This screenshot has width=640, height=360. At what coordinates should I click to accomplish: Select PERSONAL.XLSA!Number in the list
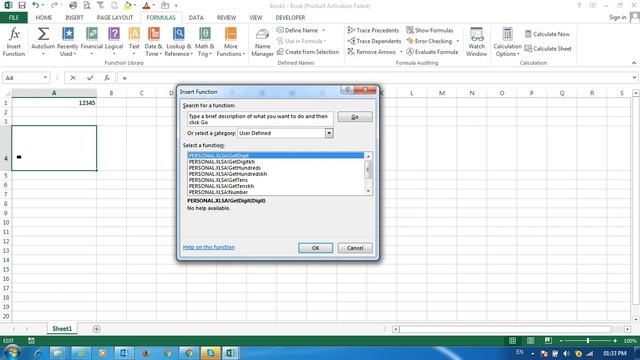pyautogui.click(x=218, y=192)
